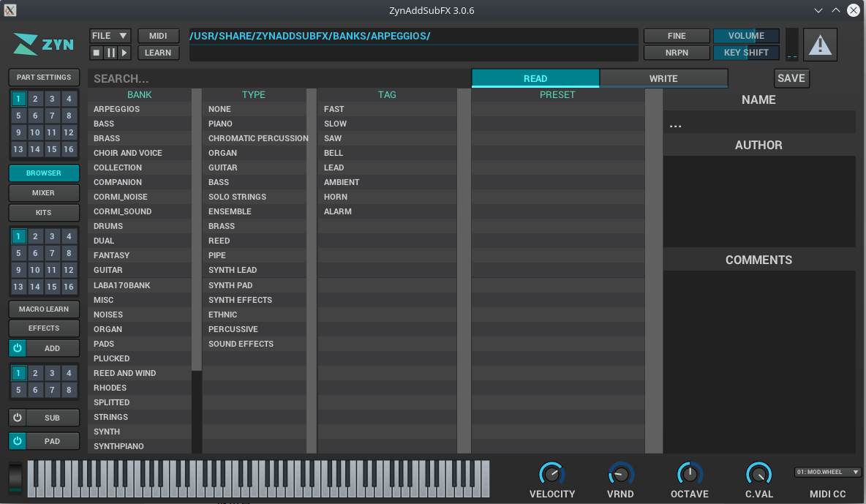Switch to the WRITE tab
This screenshot has width=866, height=504.
[x=663, y=78]
